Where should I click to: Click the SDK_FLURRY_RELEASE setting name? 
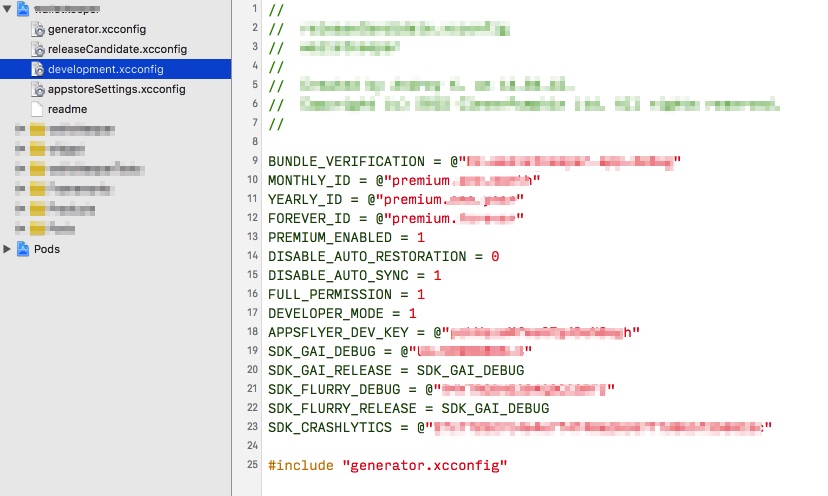tap(342, 409)
